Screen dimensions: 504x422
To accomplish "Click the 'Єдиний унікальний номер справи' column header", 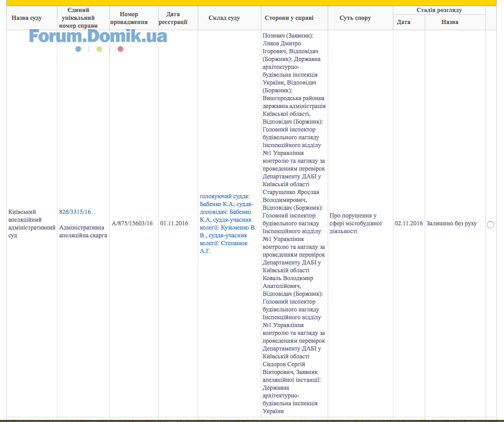I will point(78,18).
